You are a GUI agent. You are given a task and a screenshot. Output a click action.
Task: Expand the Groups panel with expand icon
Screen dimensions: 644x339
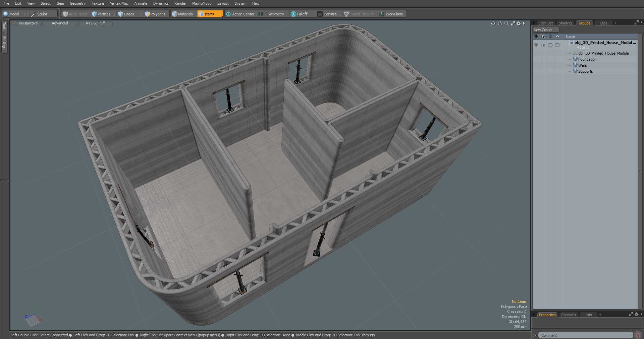tap(636, 23)
